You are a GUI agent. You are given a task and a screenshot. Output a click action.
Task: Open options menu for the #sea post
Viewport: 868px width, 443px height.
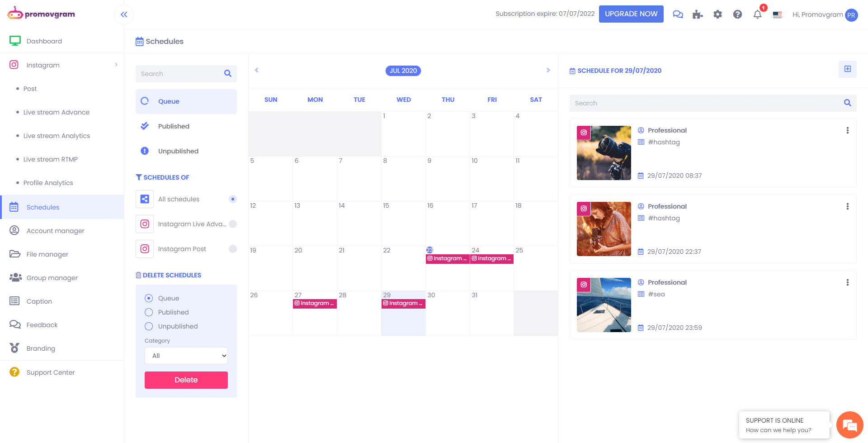coord(847,282)
